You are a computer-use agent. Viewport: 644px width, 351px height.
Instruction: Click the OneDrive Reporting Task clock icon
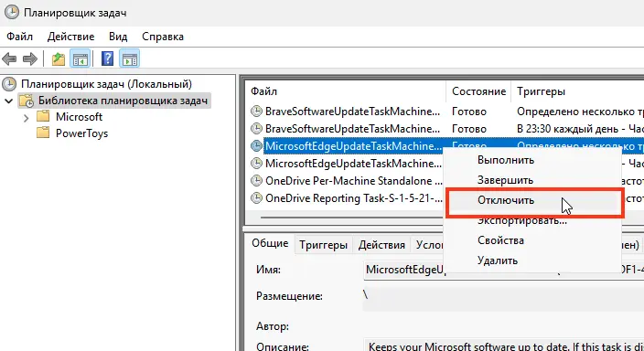pyautogui.click(x=256, y=198)
